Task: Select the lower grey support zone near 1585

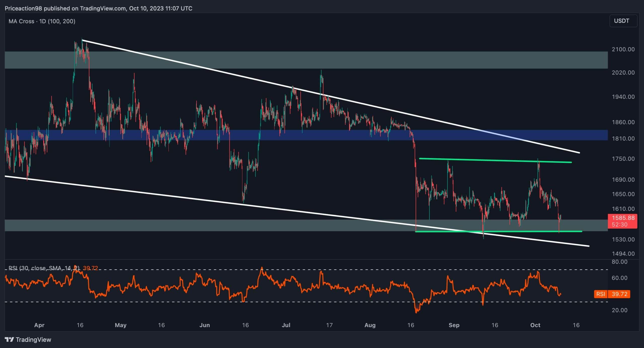Action: click(x=306, y=225)
